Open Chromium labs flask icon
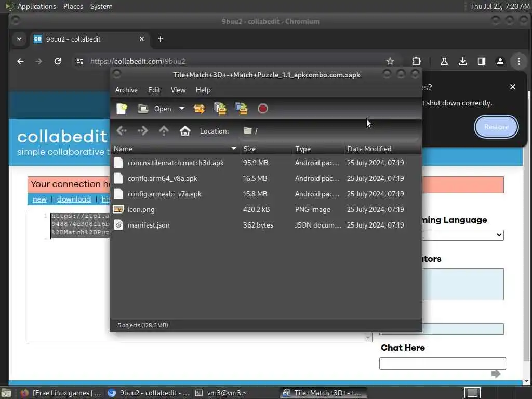 (x=444, y=61)
